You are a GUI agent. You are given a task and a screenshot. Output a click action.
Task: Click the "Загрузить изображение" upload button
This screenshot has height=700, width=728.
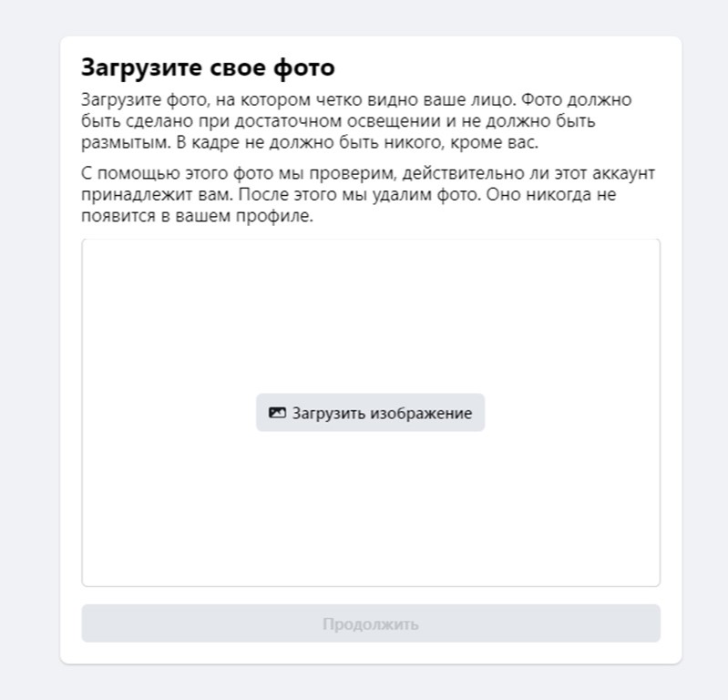click(370, 413)
